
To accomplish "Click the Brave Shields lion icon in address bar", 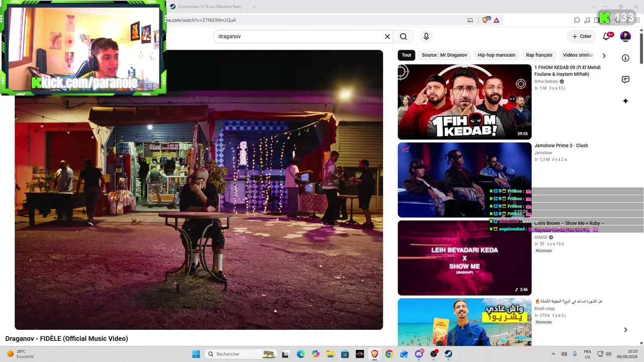I will pyautogui.click(x=486, y=20).
